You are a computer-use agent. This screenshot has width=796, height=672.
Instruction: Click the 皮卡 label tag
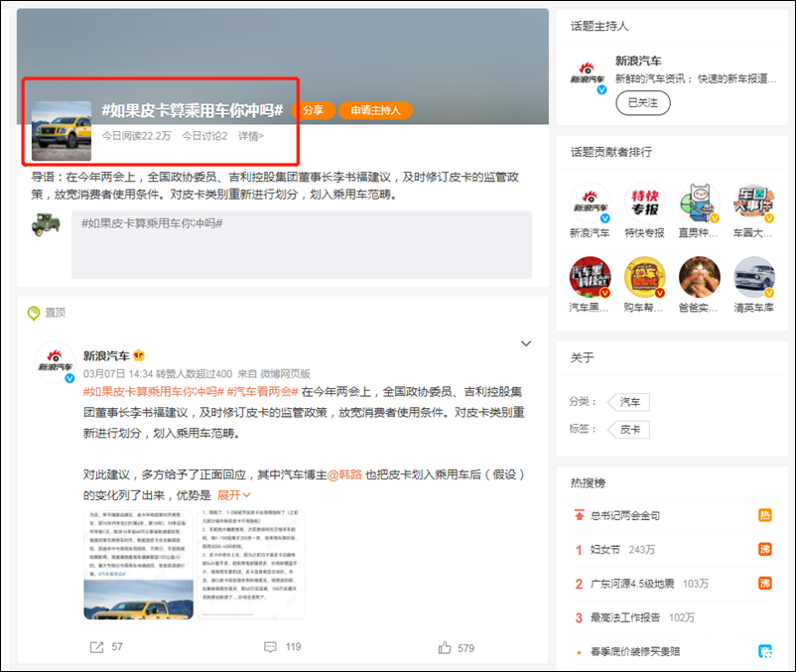[x=629, y=430]
